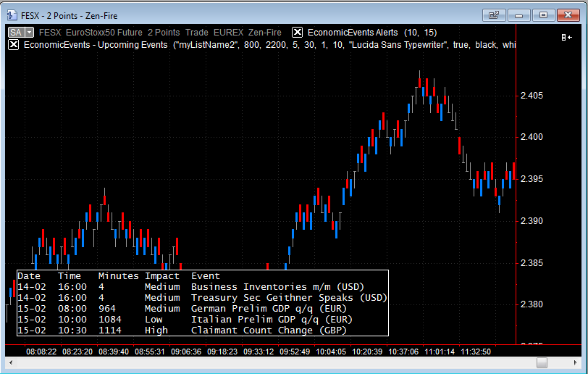Click the 10:04:05 time axis label
The height and width of the screenshot is (374, 588).
331,352
